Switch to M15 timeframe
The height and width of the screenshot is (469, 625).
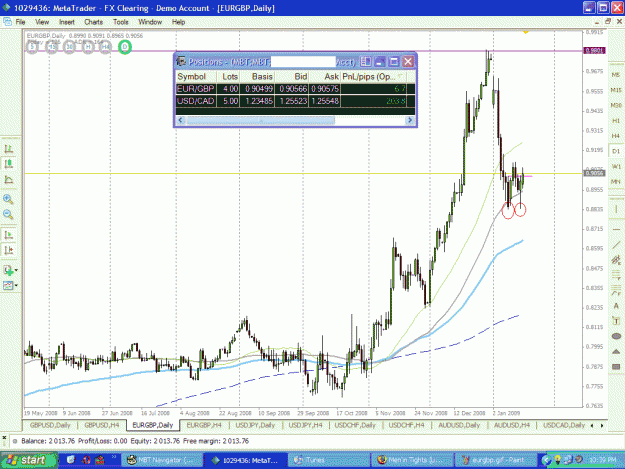click(616, 90)
